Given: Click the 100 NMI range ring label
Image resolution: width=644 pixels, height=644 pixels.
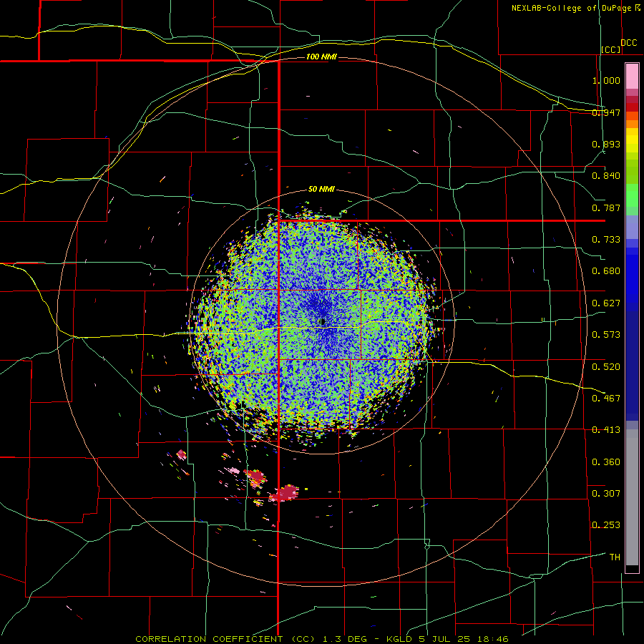Looking at the screenshot, I should (321, 57).
